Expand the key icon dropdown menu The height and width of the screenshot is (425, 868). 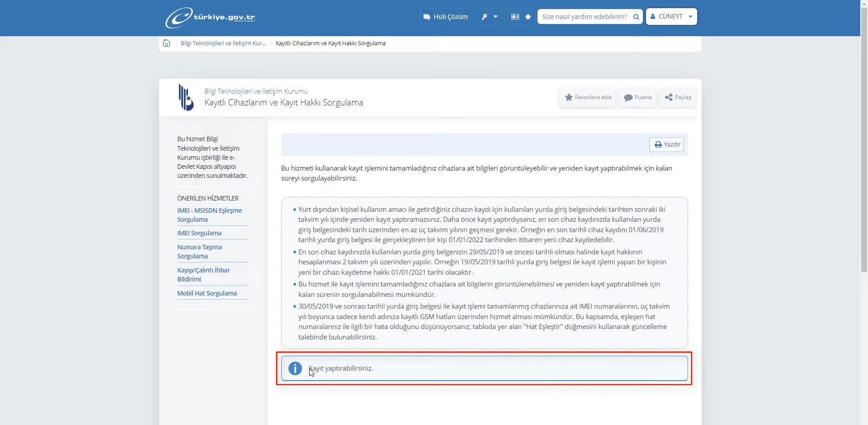[x=488, y=17]
